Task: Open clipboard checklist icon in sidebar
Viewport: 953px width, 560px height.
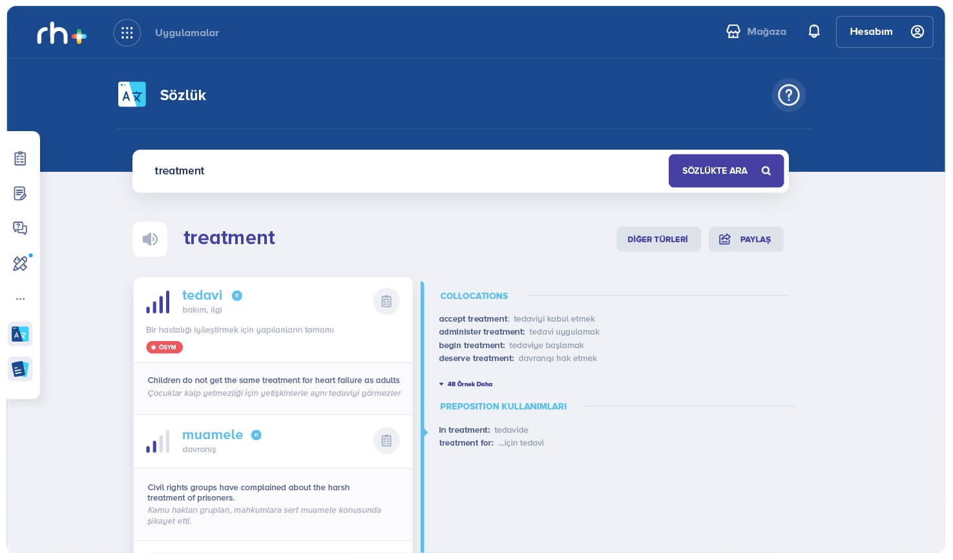Action: pyautogui.click(x=20, y=158)
